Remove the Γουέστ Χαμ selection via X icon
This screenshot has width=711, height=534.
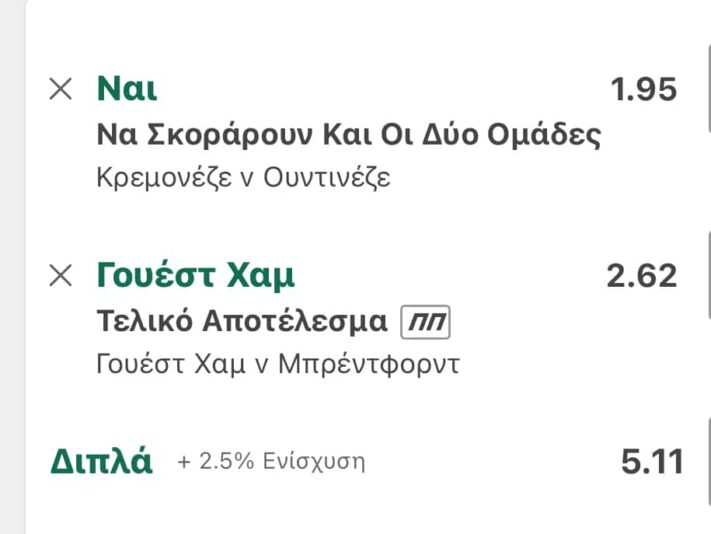(61, 275)
